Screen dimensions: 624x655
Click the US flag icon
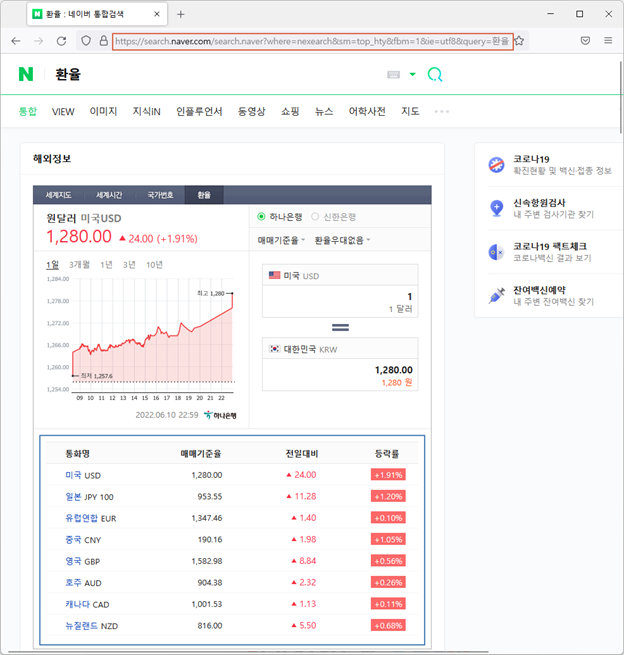pyautogui.click(x=274, y=275)
